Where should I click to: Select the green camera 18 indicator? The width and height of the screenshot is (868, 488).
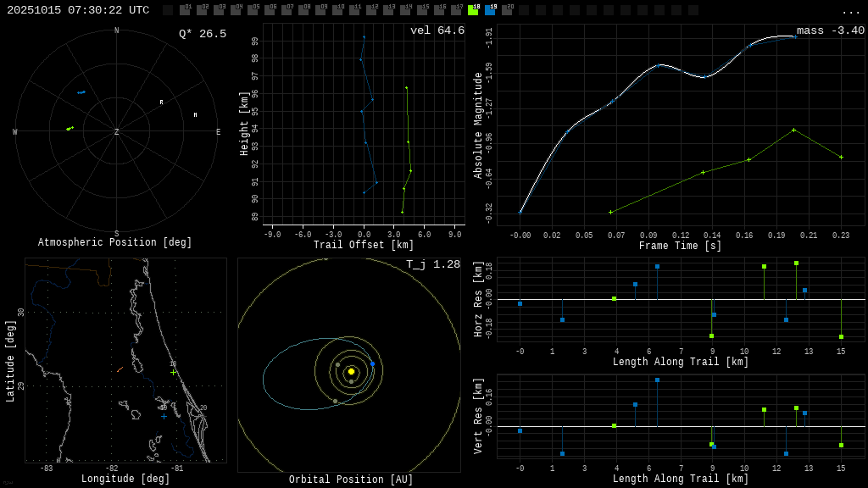coord(473,10)
